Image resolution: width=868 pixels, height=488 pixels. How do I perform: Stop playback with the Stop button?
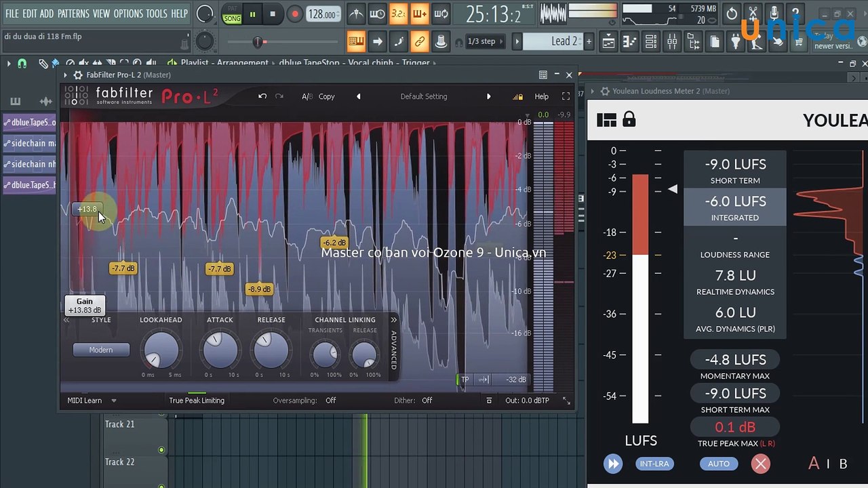coord(273,14)
